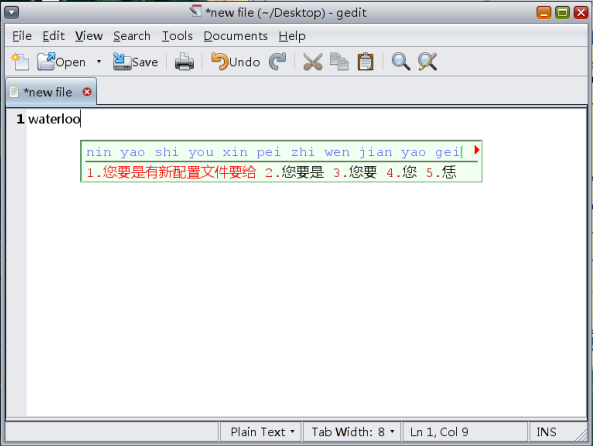Open the Search menu

pyautogui.click(x=132, y=36)
